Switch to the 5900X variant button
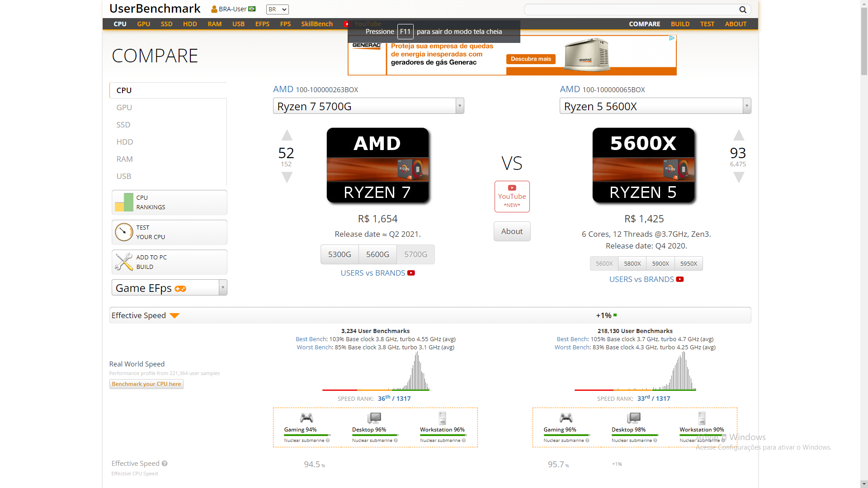This screenshot has height=488, width=868. click(660, 263)
